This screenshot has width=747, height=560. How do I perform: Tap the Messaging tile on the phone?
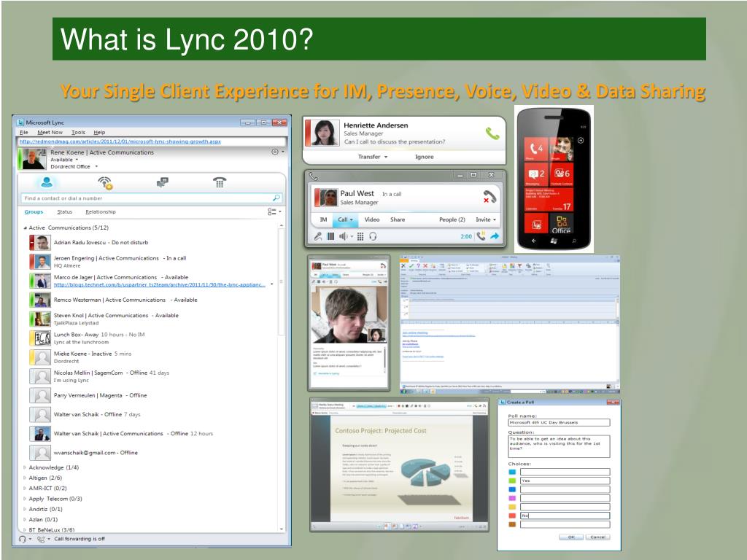click(536, 175)
